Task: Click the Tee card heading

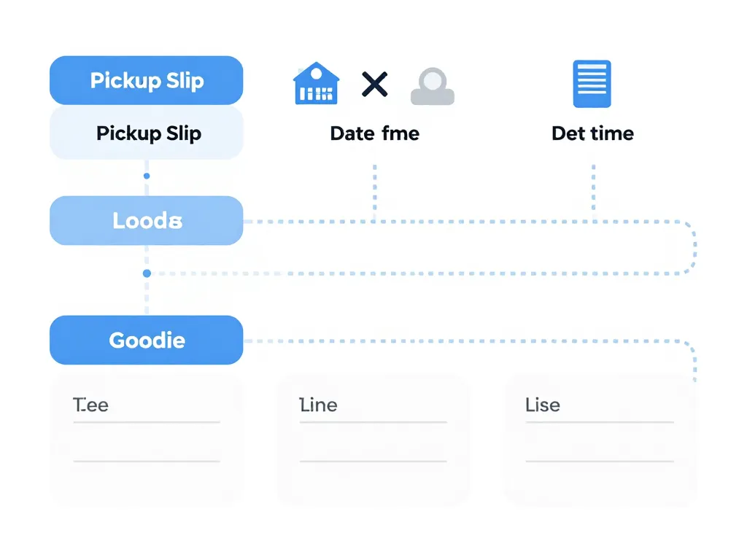Action: tap(91, 405)
